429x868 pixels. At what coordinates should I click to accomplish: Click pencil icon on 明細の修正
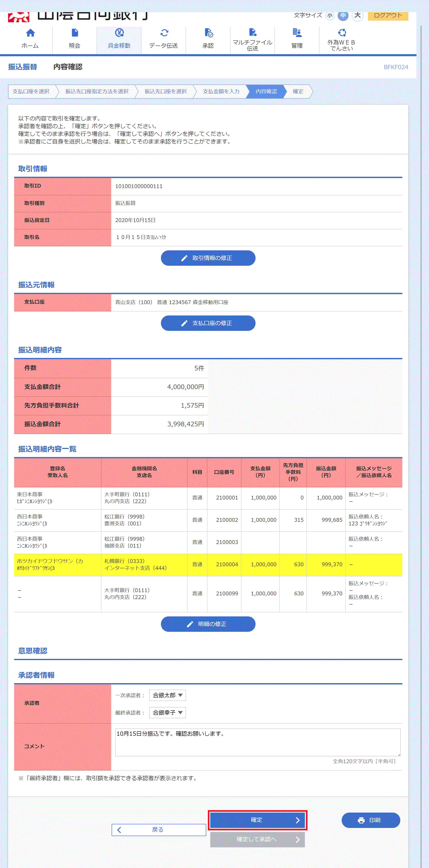pos(190,624)
